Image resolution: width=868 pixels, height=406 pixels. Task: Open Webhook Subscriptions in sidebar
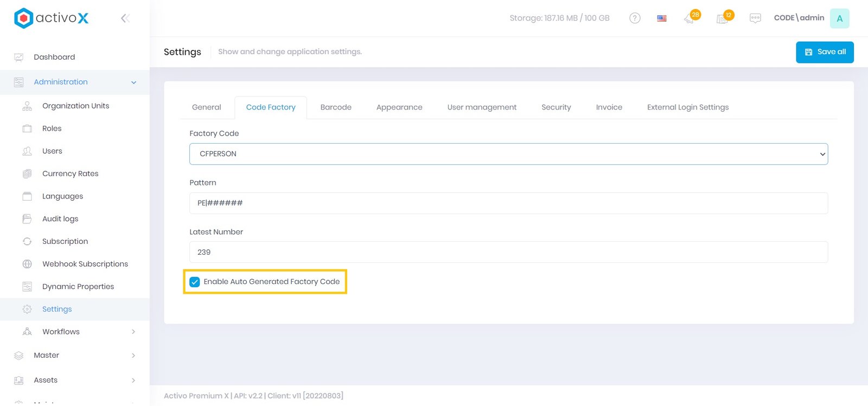coord(85,264)
